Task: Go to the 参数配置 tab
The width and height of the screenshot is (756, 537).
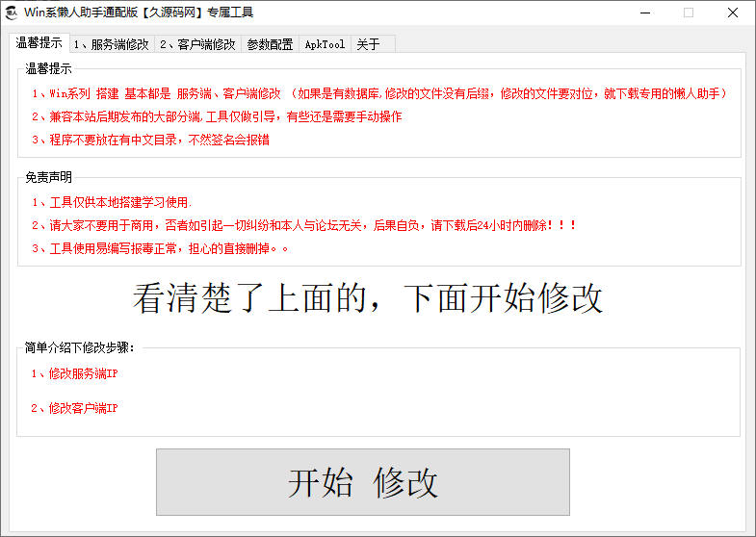Action: click(270, 44)
